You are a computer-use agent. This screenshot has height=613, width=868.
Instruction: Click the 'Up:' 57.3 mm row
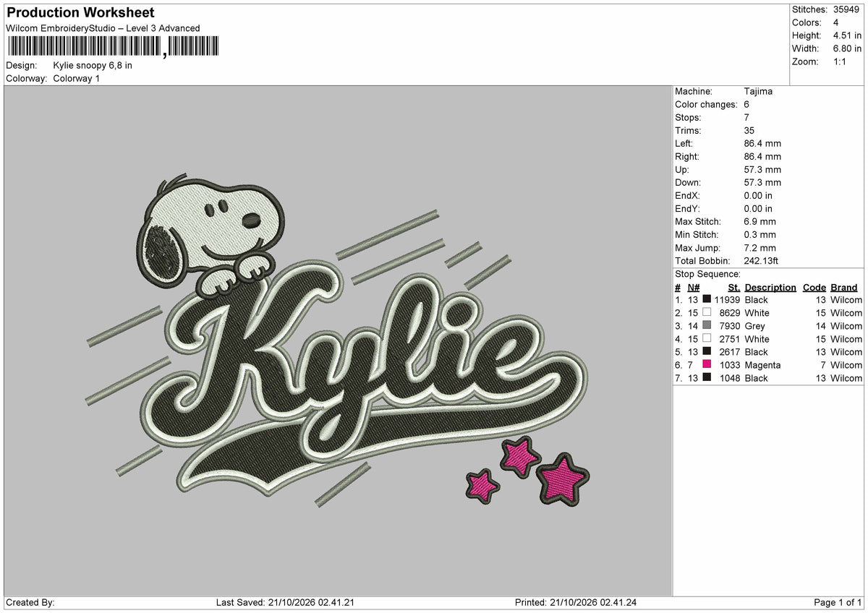click(728, 169)
